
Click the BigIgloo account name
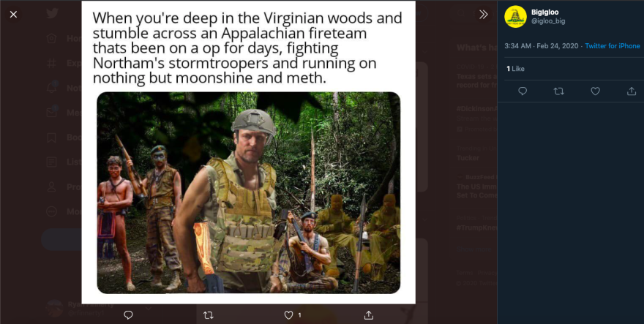[x=544, y=12]
